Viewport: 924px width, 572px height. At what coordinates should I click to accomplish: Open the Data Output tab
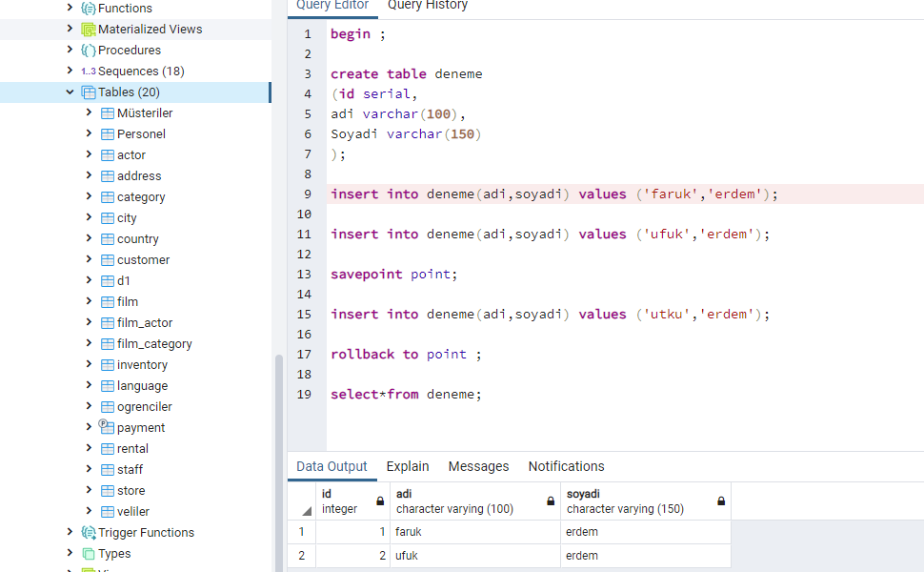tap(331, 466)
